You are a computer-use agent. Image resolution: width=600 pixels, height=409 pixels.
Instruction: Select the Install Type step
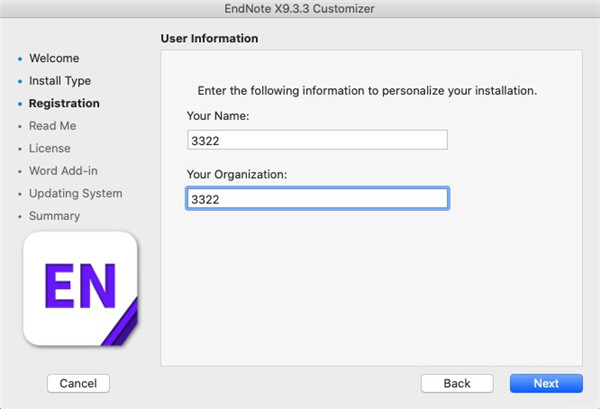point(60,81)
